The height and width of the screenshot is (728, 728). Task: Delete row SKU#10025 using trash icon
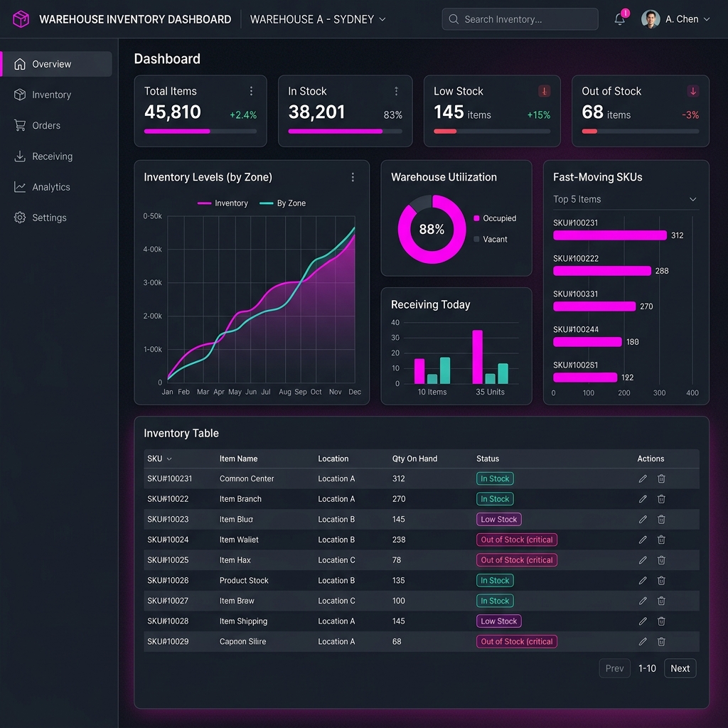[661, 560]
